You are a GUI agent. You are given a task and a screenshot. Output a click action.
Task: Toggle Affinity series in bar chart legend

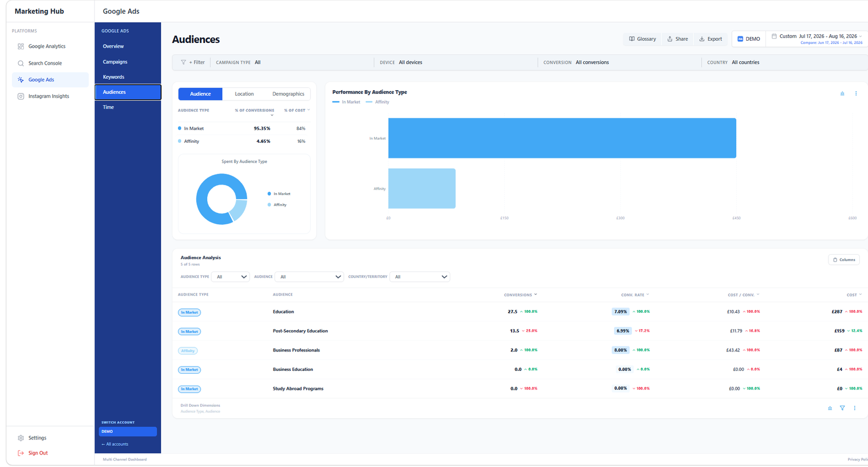tap(378, 102)
